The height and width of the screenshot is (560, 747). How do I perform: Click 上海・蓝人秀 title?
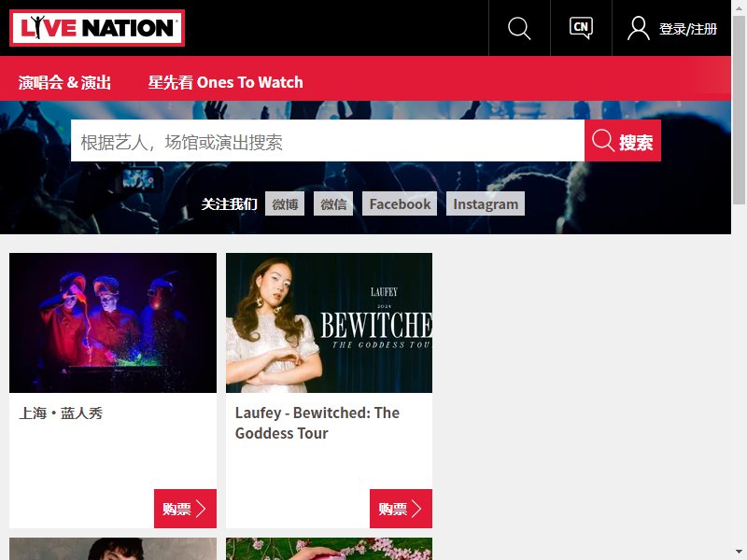point(61,413)
